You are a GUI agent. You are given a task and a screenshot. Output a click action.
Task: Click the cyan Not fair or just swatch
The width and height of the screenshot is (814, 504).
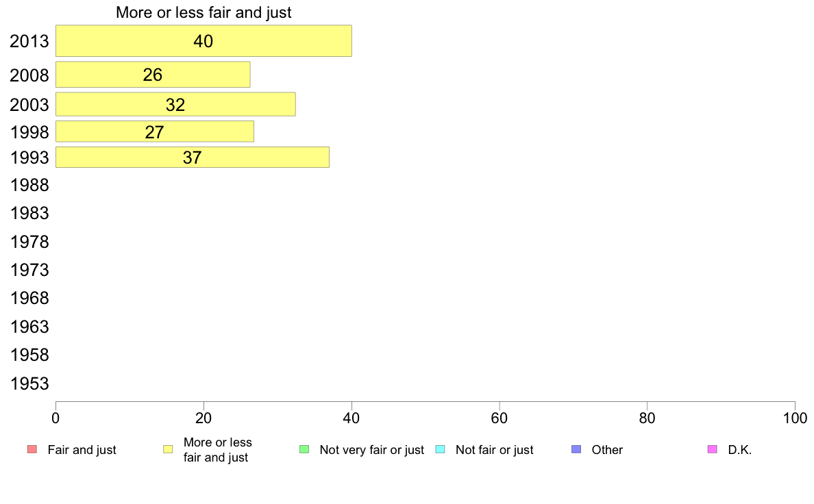point(440,449)
